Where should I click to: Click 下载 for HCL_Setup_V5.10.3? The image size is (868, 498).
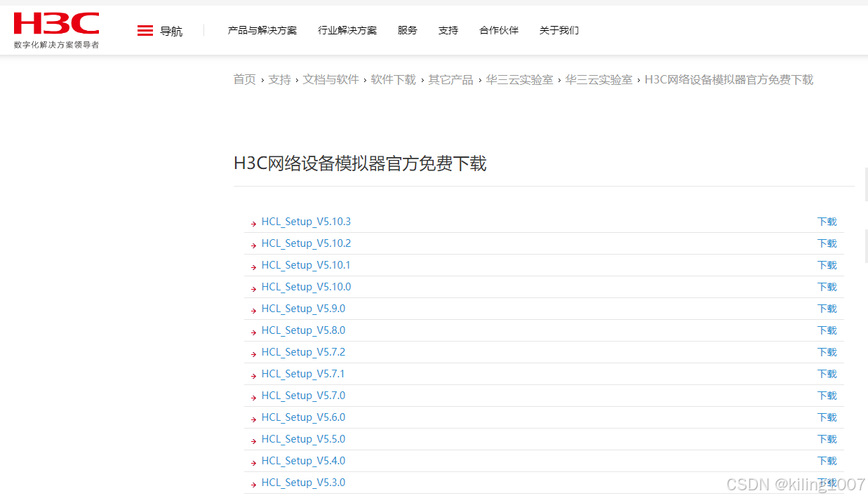[827, 222]
